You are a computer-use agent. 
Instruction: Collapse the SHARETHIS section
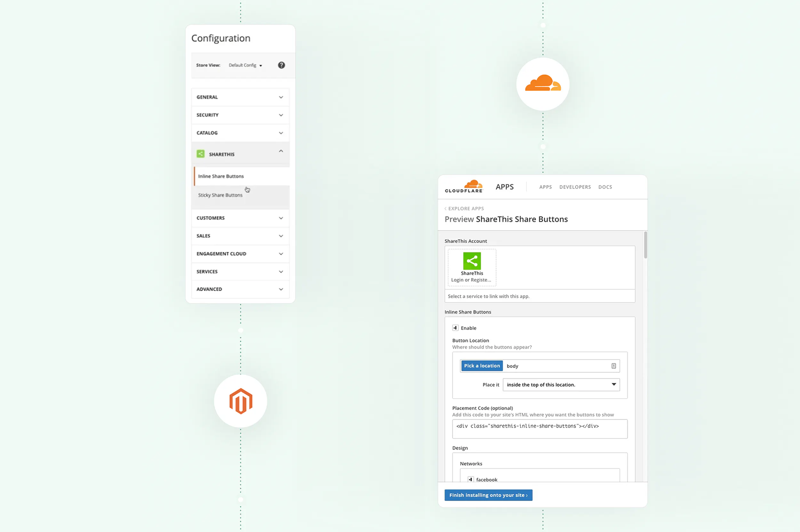click(x=280, y=151)
